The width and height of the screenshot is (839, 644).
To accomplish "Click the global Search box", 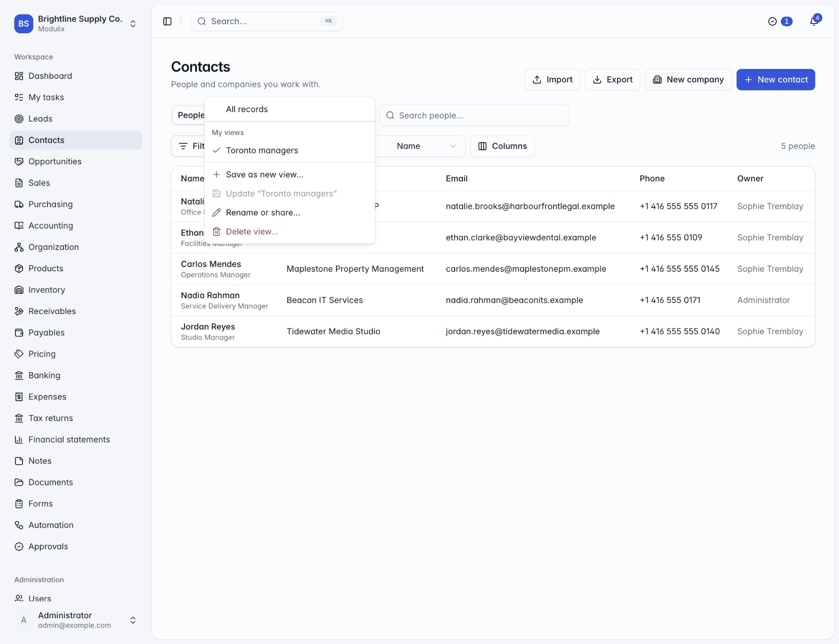I will click(267, 22).
